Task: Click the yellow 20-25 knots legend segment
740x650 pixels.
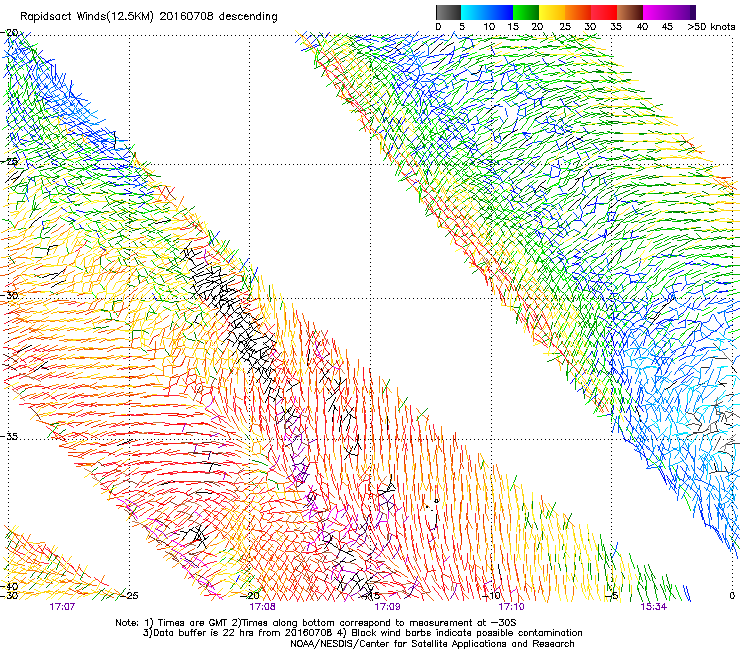Action: 552,12
